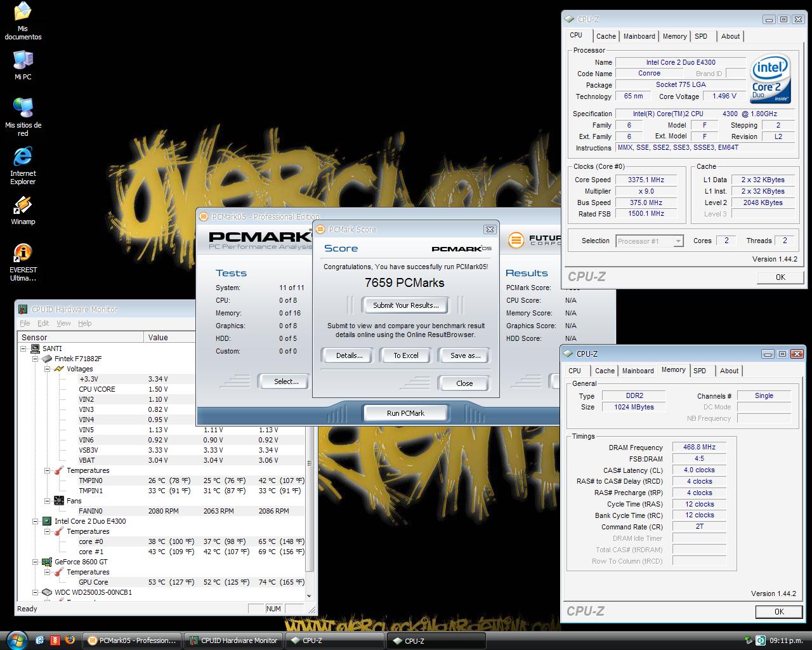Click the PCMark05 window title bar icon
This screenshot has width=812, height=650.
click(x=204, y=216)
